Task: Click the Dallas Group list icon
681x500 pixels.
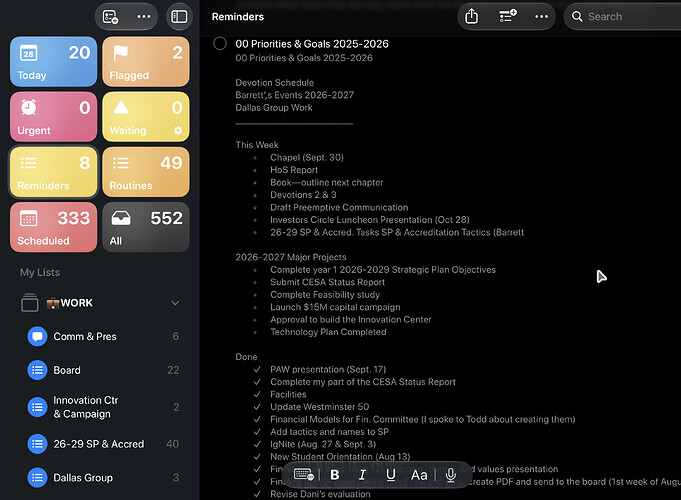Action: click(37, 478)
